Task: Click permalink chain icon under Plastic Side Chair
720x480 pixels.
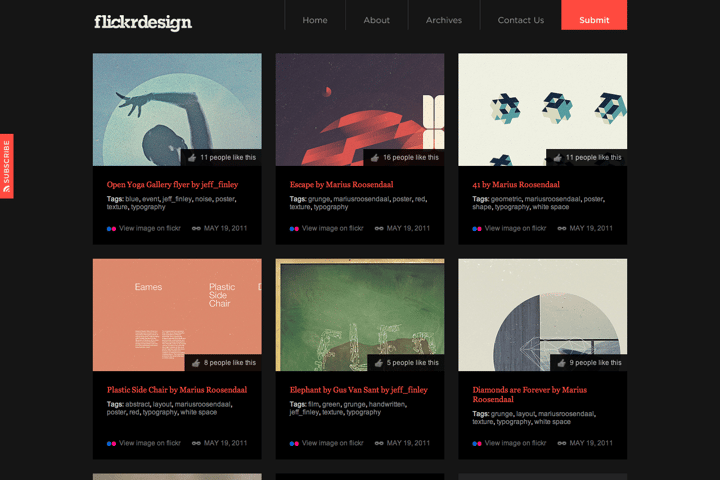Action: click(x=196, y=443)
